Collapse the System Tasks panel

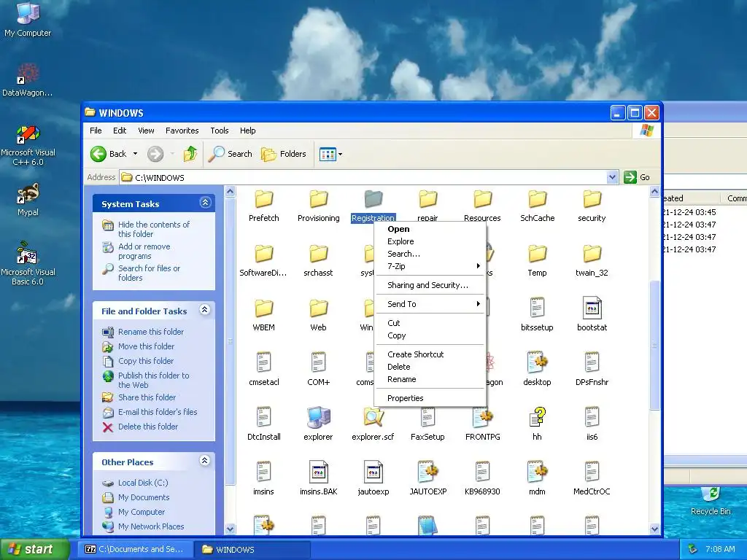click(x=205, y=203)
